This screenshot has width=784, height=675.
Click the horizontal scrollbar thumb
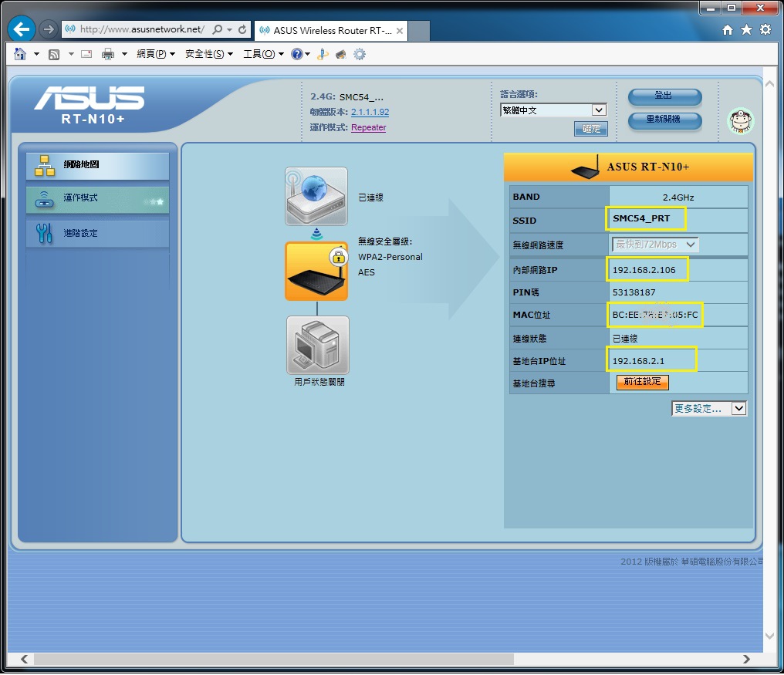click(273, 659)
